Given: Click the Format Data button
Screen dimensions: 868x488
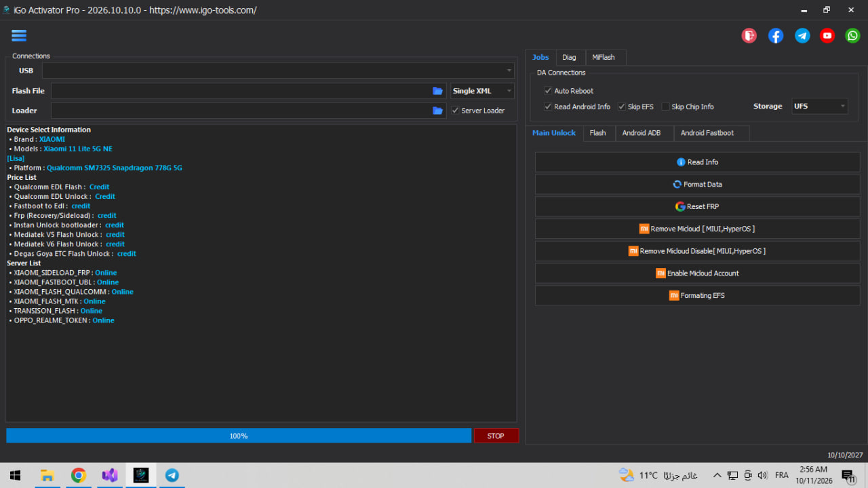Looking at the screenshot, I should [697, 185].
